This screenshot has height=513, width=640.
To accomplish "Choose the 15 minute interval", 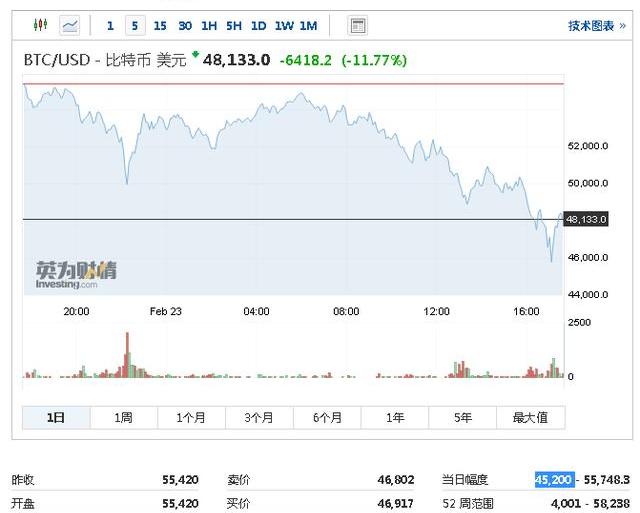I will pos(160,26).
